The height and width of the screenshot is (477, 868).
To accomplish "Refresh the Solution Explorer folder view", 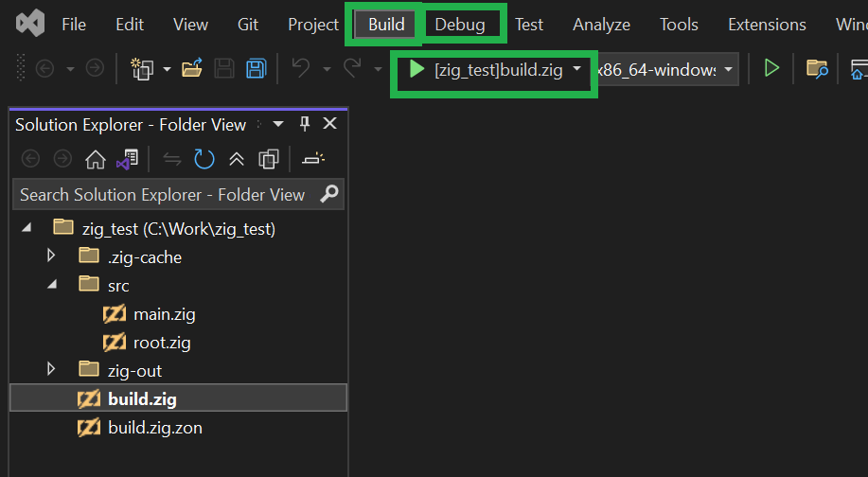I will point(204,159).
